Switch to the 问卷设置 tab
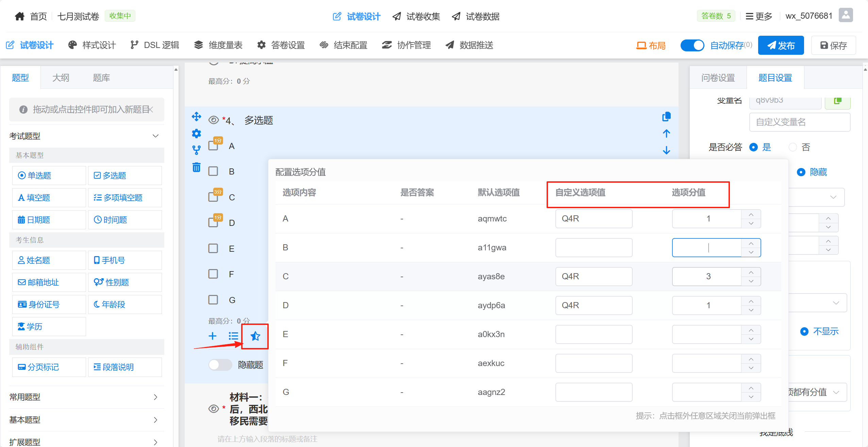This screenshot has width=868, height=447. pyautogui.click(x=718, y=78)
